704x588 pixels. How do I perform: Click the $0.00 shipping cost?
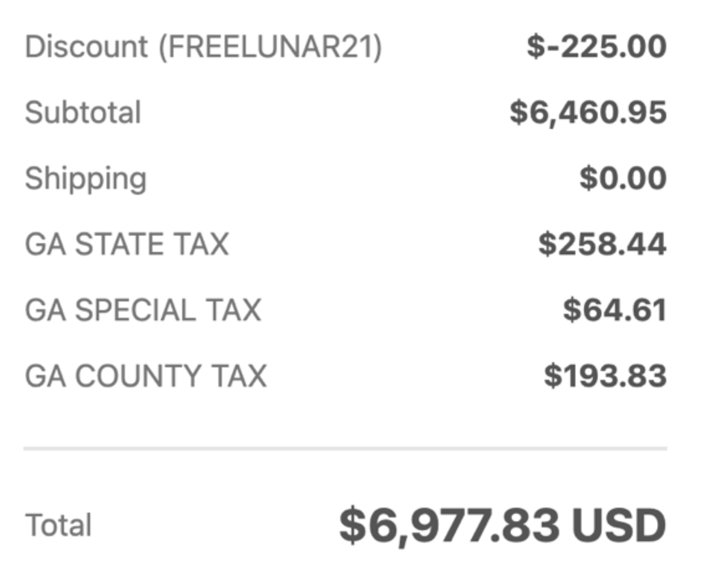[x=623, y=179]
